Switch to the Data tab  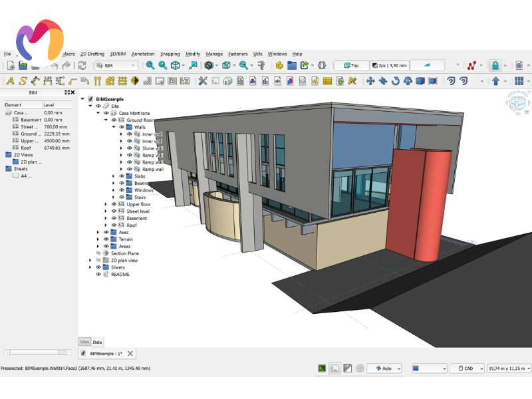pyautogui.click(x=98, y=342)
